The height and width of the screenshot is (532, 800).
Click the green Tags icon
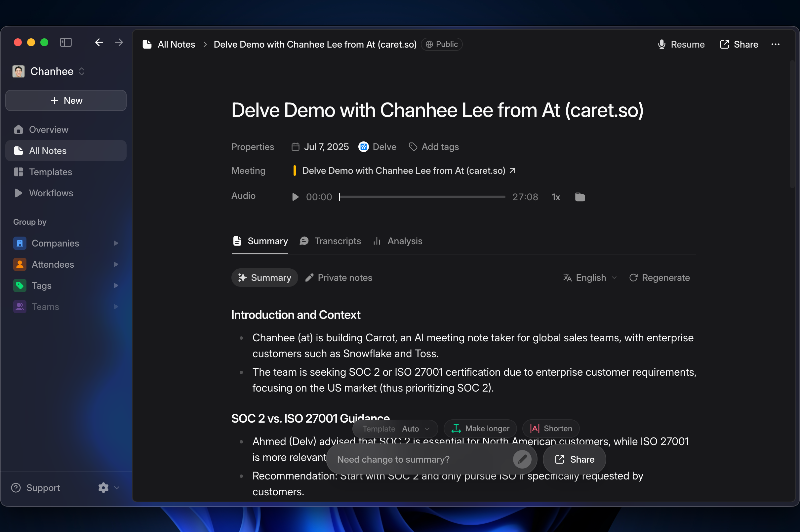pos(20,285)
